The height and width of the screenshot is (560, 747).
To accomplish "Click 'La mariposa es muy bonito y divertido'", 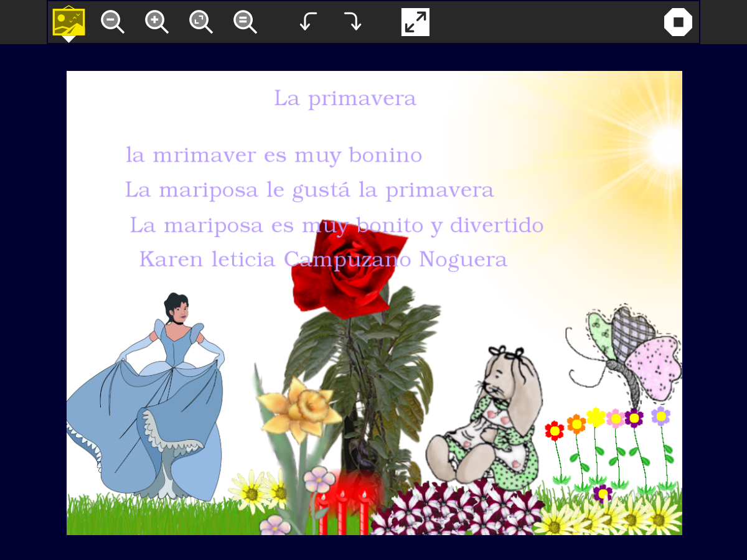I will coord(337,225).
